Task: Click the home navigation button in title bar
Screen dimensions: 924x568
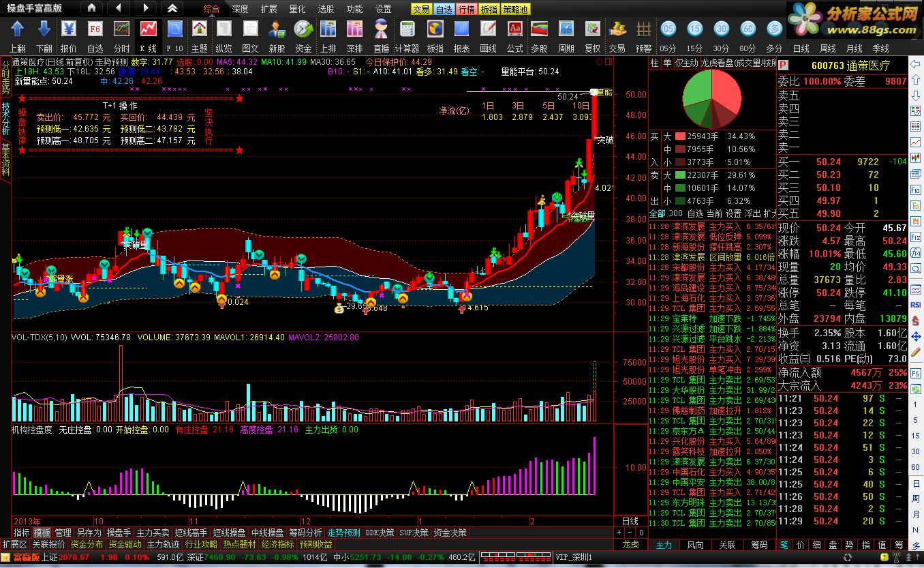Action: click(92, 8)
